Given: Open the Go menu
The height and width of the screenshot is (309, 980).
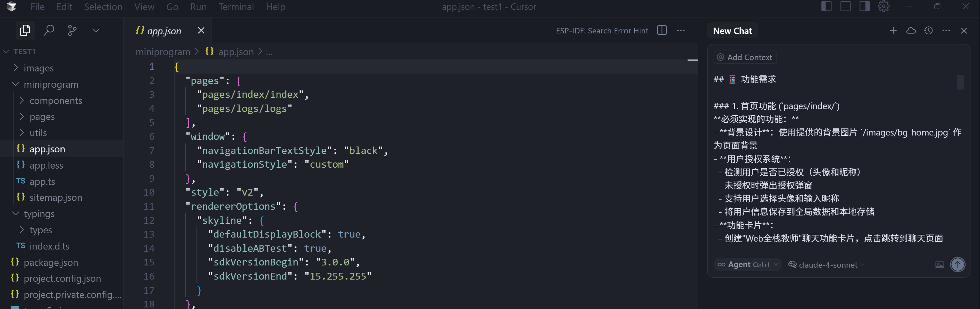Looking at the screenshot, I should point(172,7).
